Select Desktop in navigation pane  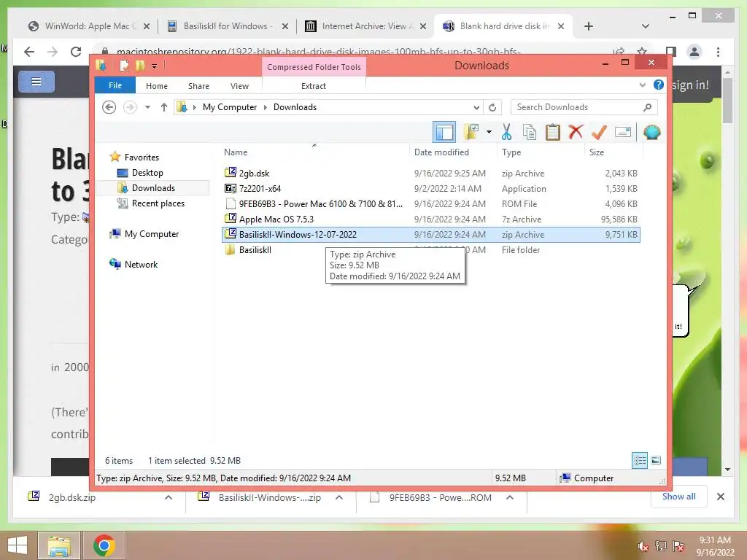tap(147, 172)
